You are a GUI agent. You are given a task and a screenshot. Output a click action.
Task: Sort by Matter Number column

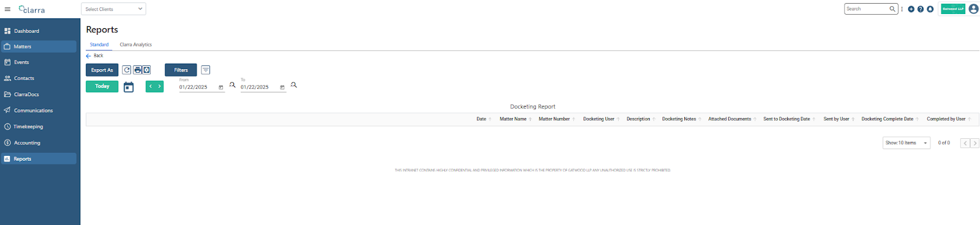pos(557,119)
